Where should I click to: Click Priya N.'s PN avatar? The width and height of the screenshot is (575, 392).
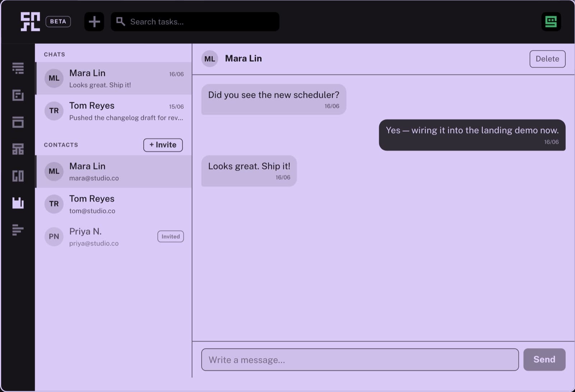point(54,237)
